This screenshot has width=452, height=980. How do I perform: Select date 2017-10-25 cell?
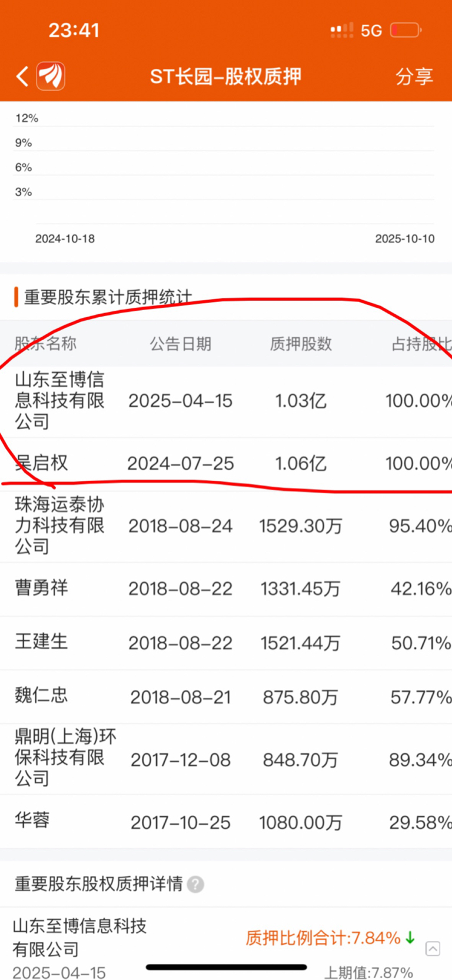pos(181,822)
